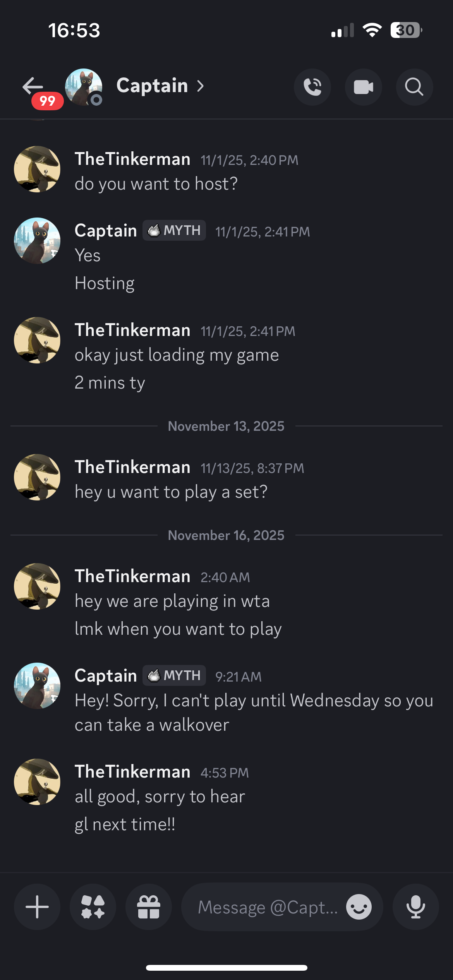Open the emoji picker smiley
This screenshot has height=980, width=453.
pos(359,907)
